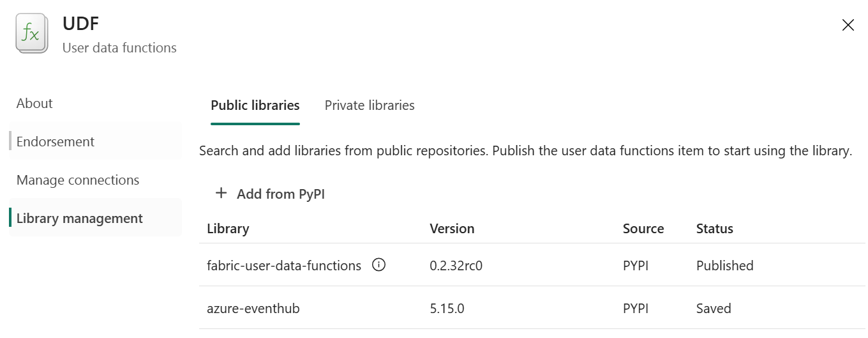
Task: Click the 5.15.0 version of azure-eventhub
Action: click(x=447, y=309)
